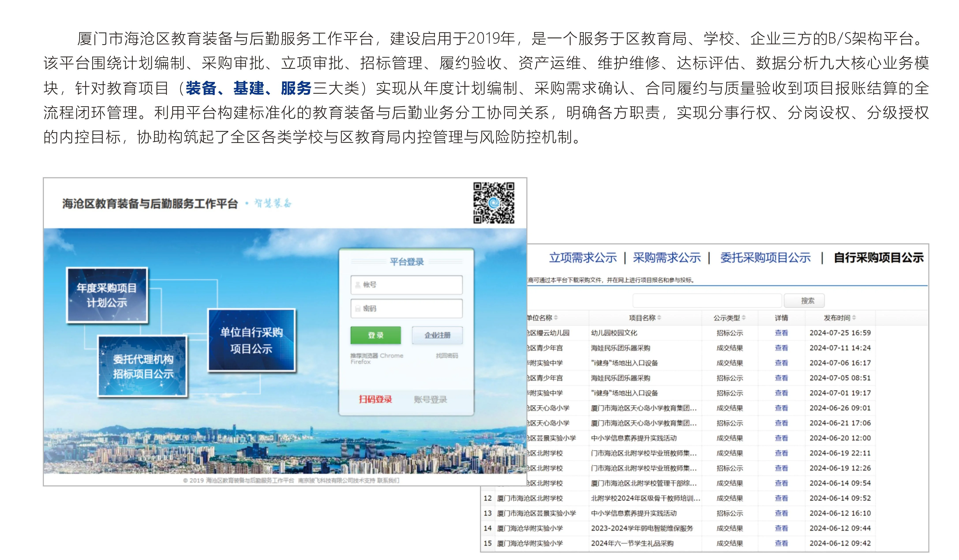959x560 pixels.
Task: Sort by 公示类型 column arrows
Action: coord(744,318)
